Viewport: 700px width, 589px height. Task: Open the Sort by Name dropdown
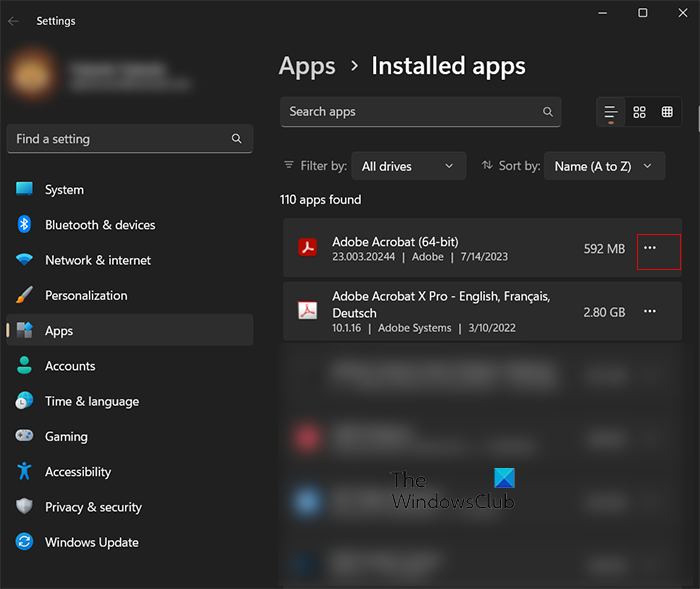(x=604, y=166)
